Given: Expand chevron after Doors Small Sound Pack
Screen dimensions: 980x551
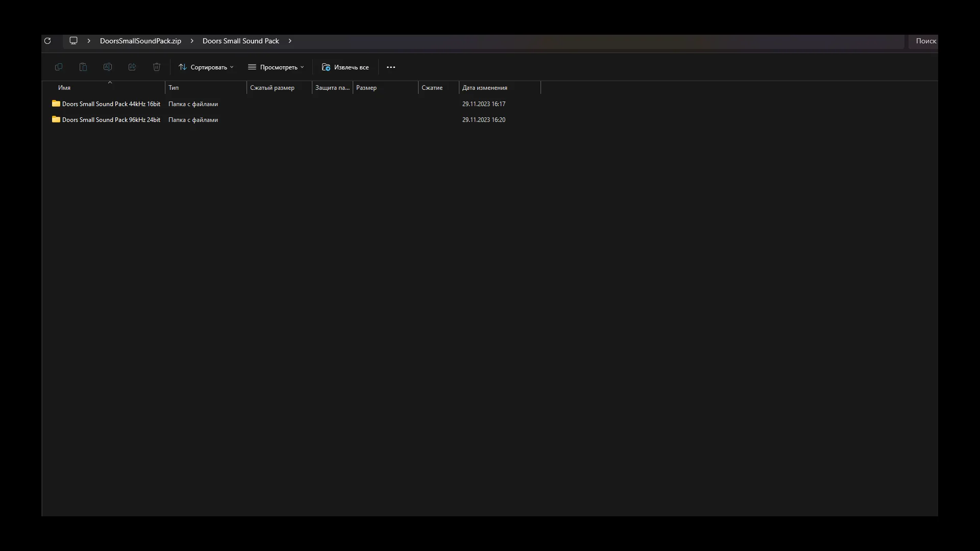Looking at the screenshot, I should pos(290,41).
